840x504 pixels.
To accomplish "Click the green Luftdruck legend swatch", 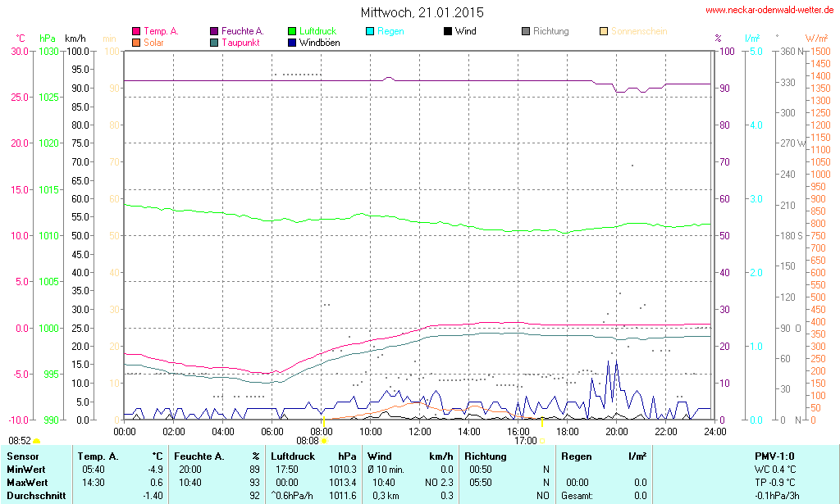I will pos(292,31).
